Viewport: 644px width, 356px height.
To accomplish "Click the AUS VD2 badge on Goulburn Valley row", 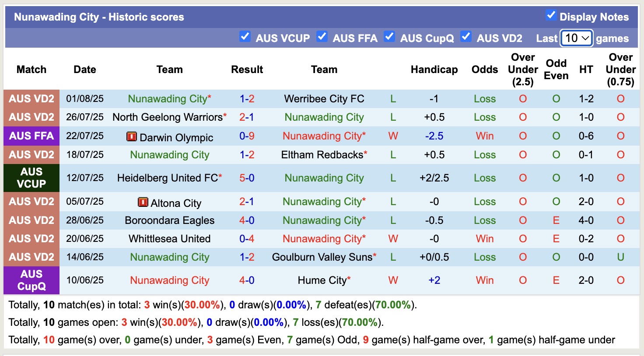I will click(31, 257).
